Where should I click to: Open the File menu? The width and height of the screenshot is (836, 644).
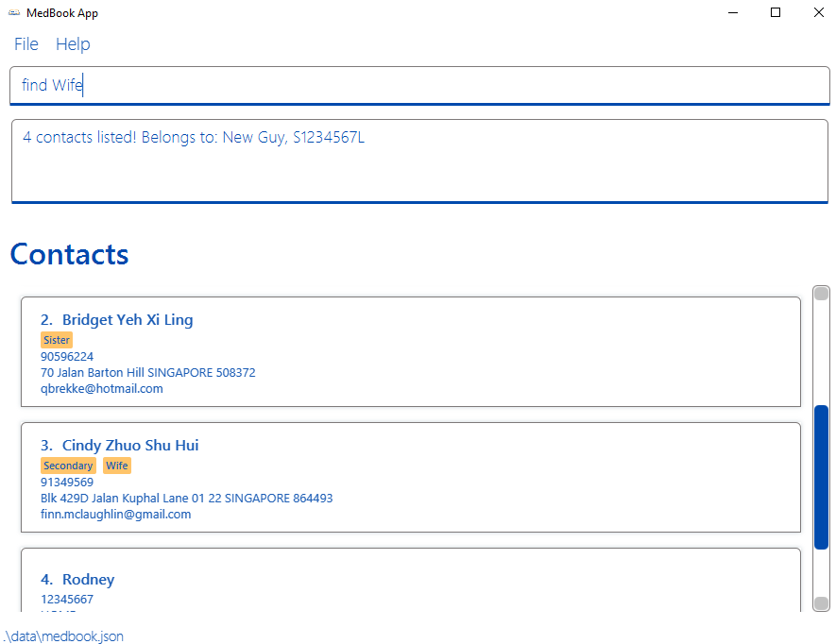[26, 44]
